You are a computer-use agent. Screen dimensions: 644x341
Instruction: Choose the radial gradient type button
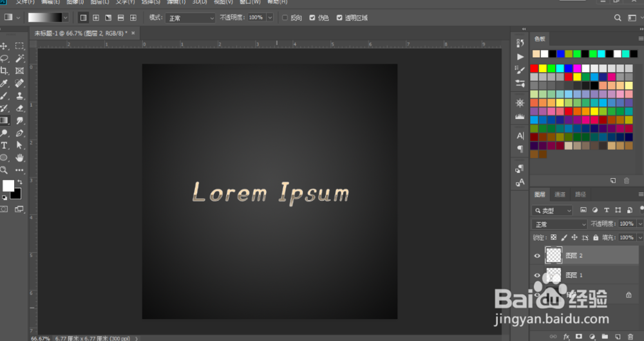coord(96,17)
